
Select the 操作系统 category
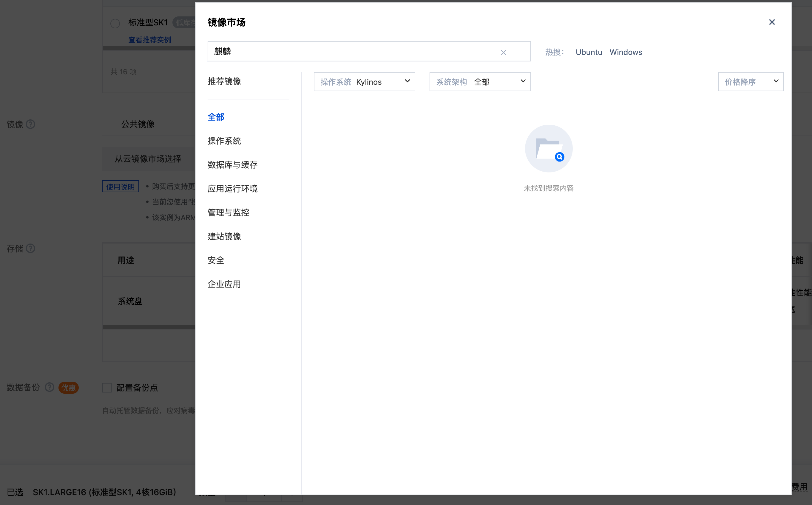click(224, 141)
